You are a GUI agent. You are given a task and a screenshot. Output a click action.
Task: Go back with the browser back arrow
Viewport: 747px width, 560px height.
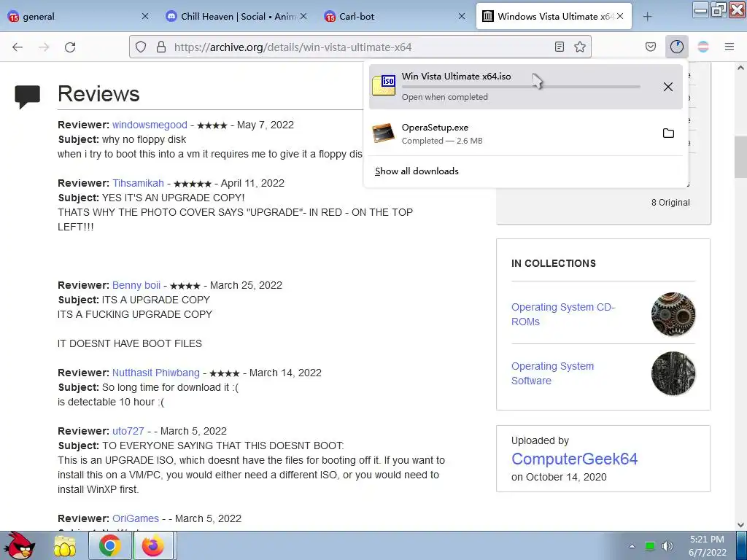point(18,47)
